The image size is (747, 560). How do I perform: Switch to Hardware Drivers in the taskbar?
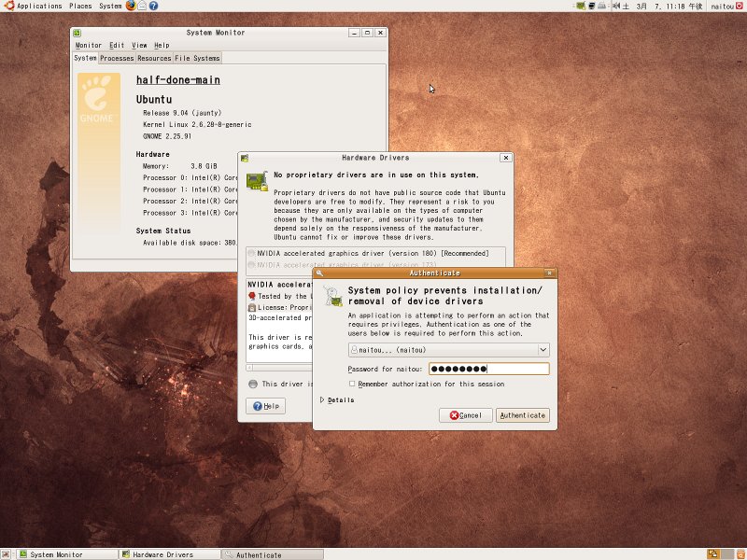point(170,554)
